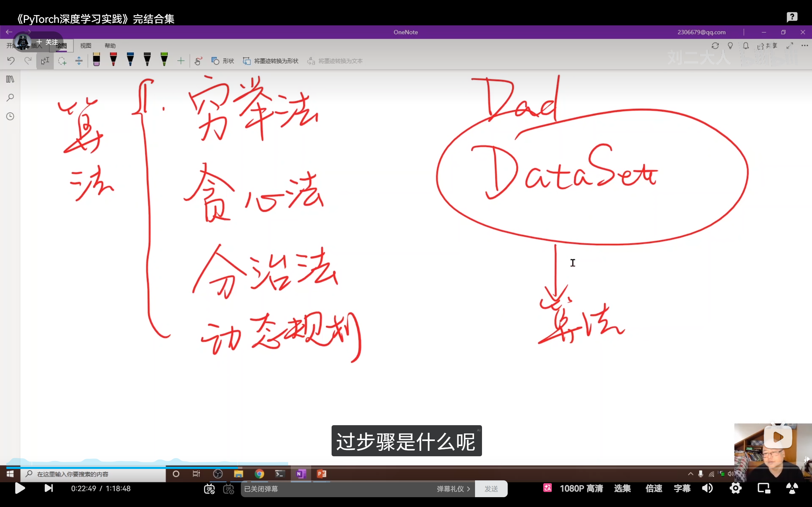Open the 帮助 ribbon tab
Screen dimensions: 812x507
110,46
